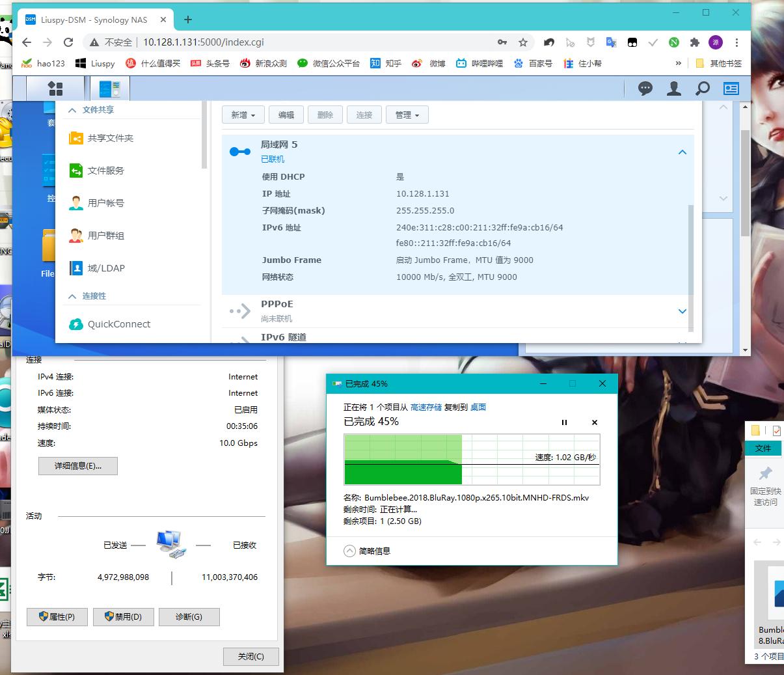Open QuickConnect in the sidebar

[118, 324]
